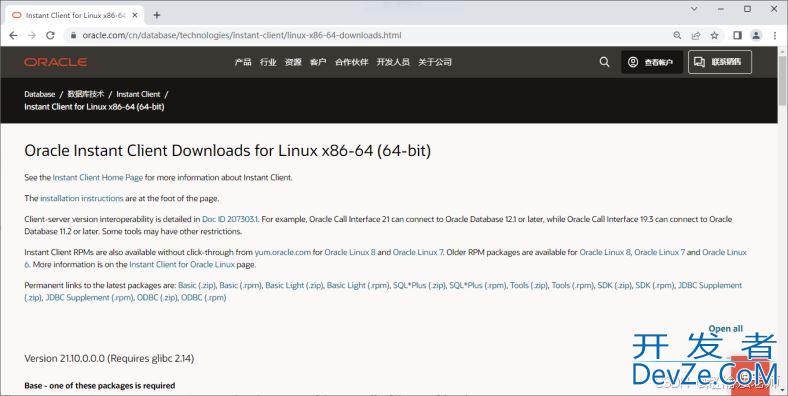Open the Oracle site search

(x=605, y=62)
